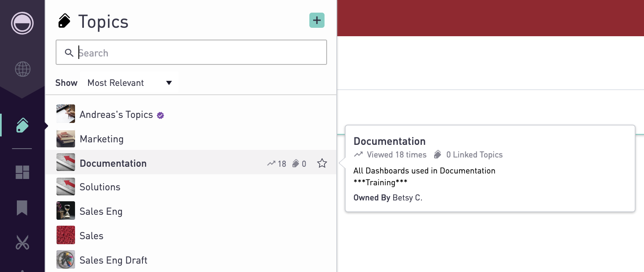This screenshot has height=272, width=644.
Task: Click 'Owned By Betsy C.' in the tooltip
Action: (x=388, y=197)
